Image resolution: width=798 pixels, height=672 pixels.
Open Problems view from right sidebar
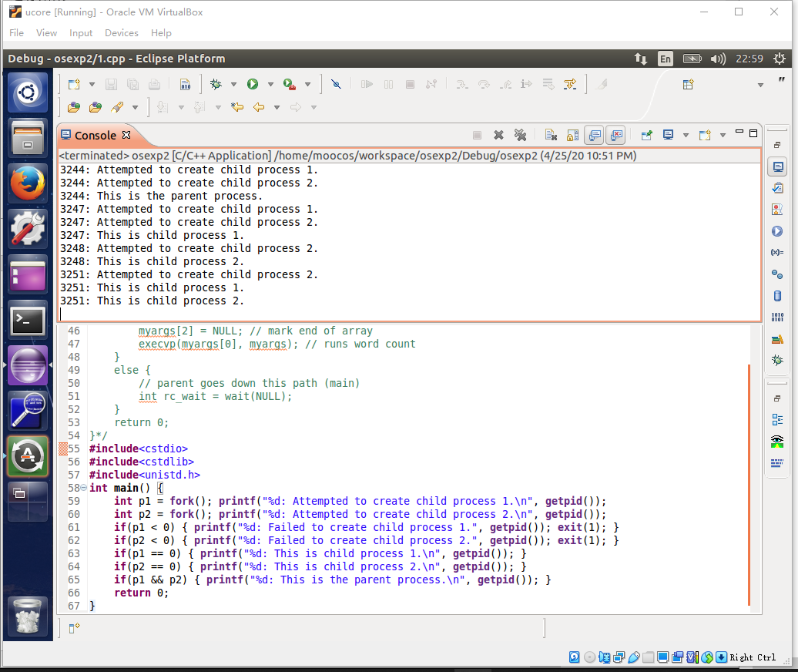(x=777, y=210)
